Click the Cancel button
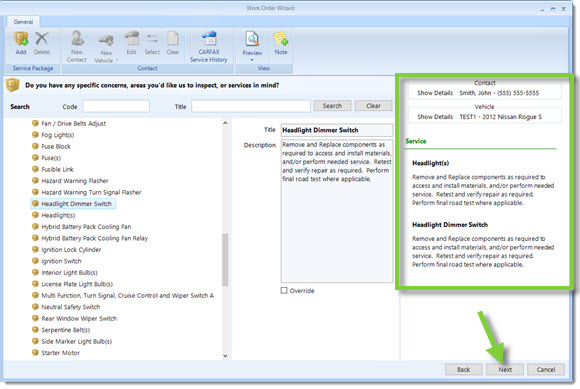 546,369
